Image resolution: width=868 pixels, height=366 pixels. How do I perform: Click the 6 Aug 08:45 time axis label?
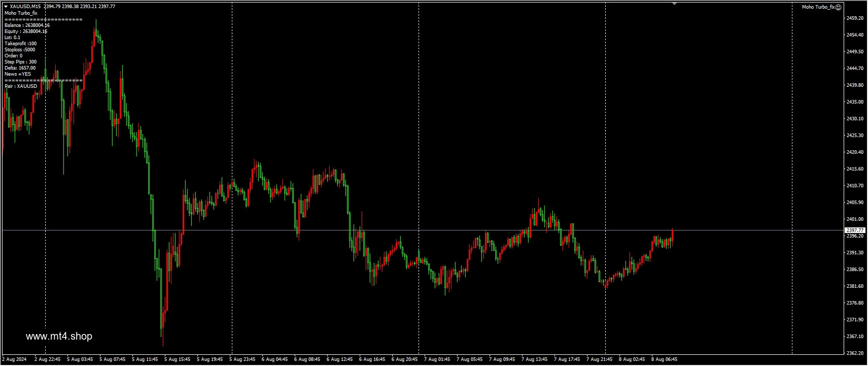307,360
